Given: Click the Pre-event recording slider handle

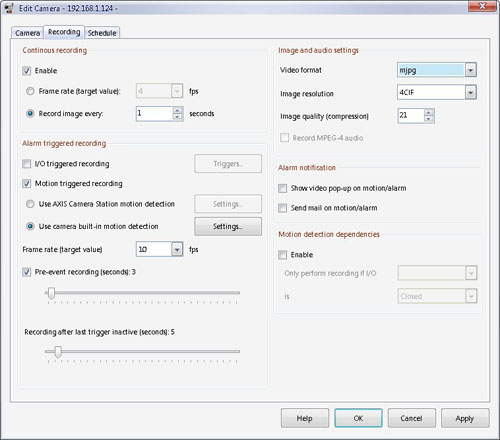Looking at the screenshot, I should [x=51, y=293].
